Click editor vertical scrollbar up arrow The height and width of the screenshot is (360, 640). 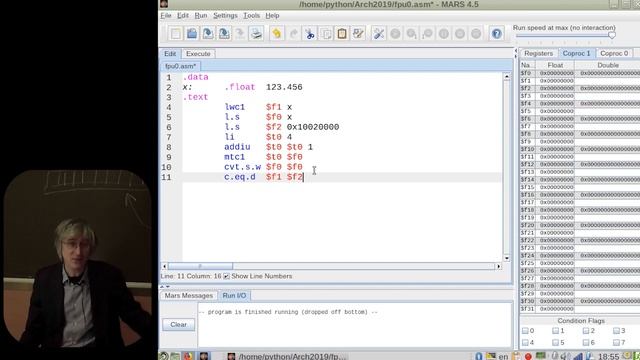[x=507, y=76]
